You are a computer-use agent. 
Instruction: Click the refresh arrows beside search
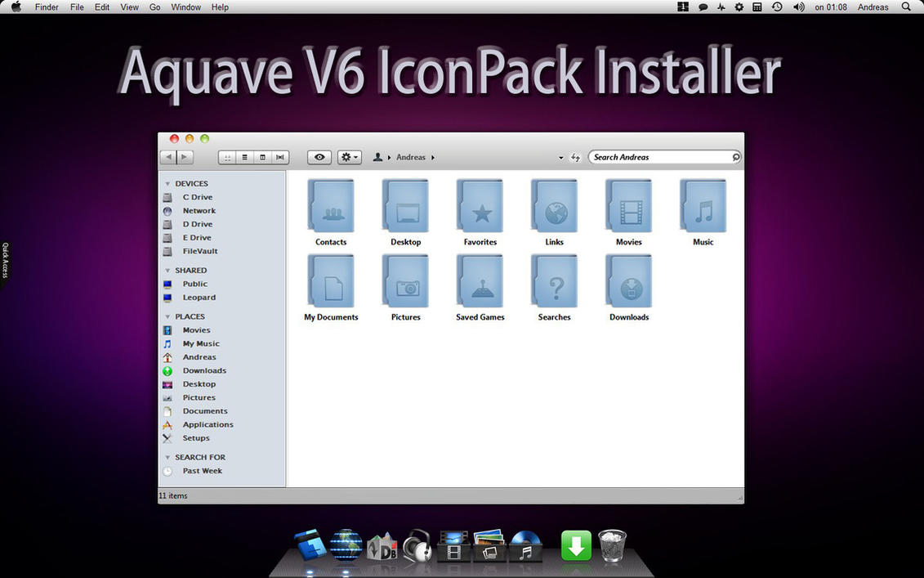(576, 158)
